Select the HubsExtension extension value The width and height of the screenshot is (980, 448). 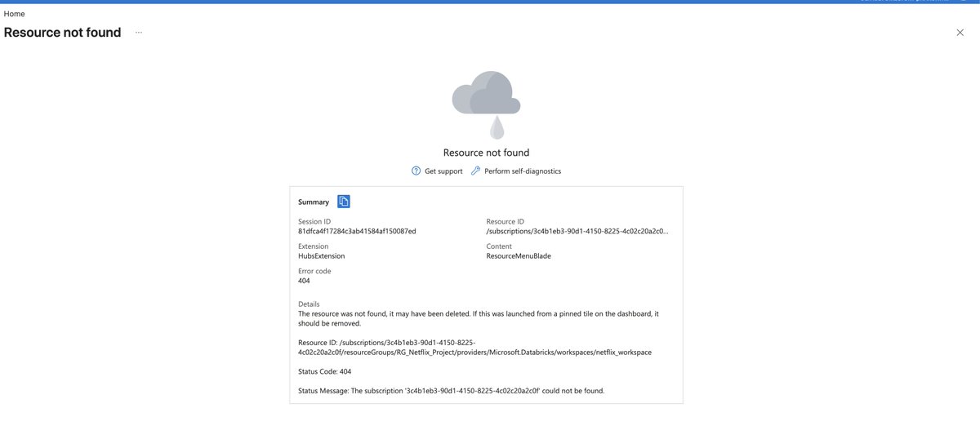(x=322, y=256)
